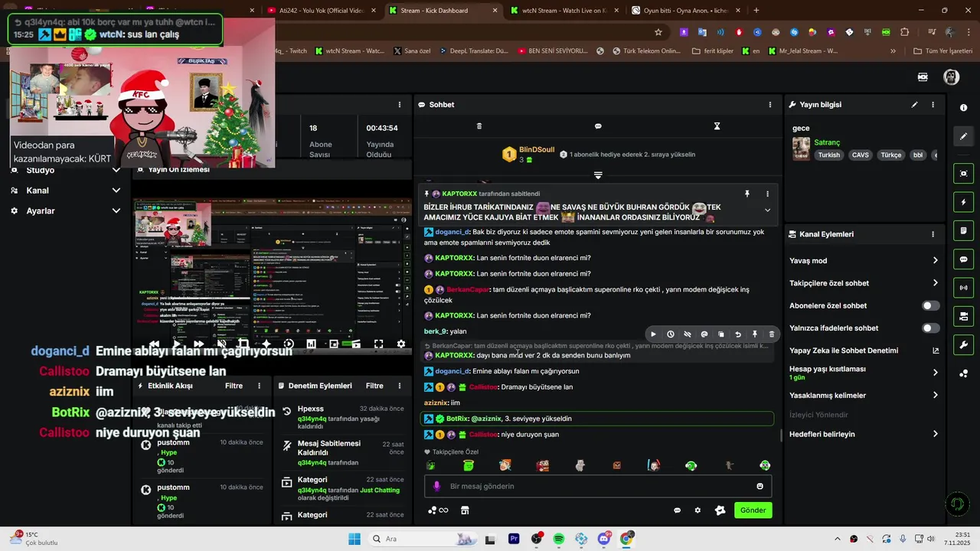Click Filtre in Etkinlik Akışı panel
This screenshot has height=551, width=980.
point(234,386)
